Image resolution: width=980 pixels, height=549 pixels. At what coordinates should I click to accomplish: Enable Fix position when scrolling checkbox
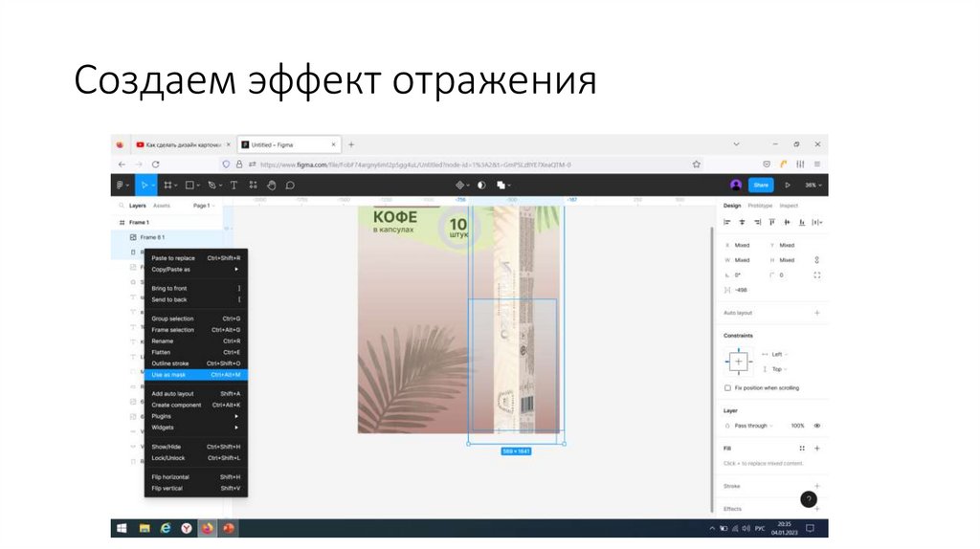728,387
